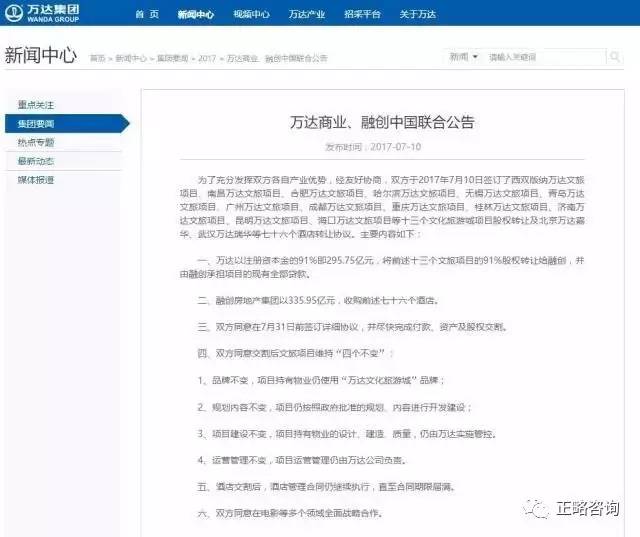Open 首页 in top navigation
Image resolution: width=640 pixels, height=537 pixels.
[x=147, y=14]
